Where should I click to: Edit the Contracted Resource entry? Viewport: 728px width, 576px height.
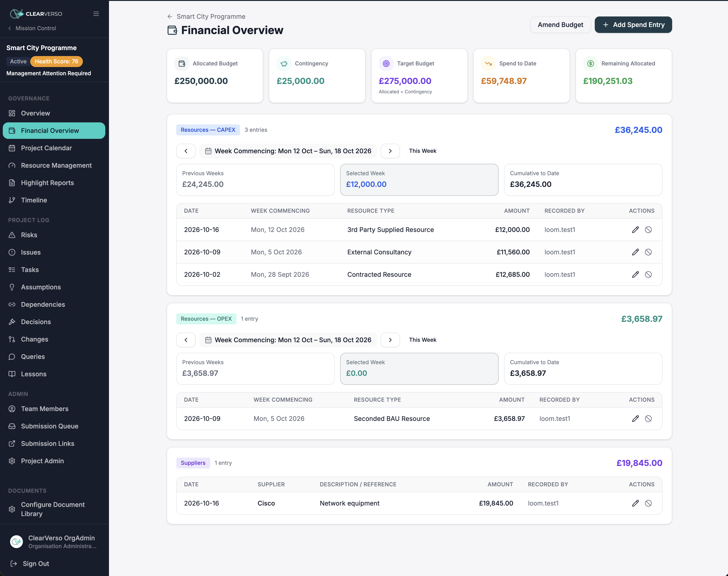coord(635,275)
